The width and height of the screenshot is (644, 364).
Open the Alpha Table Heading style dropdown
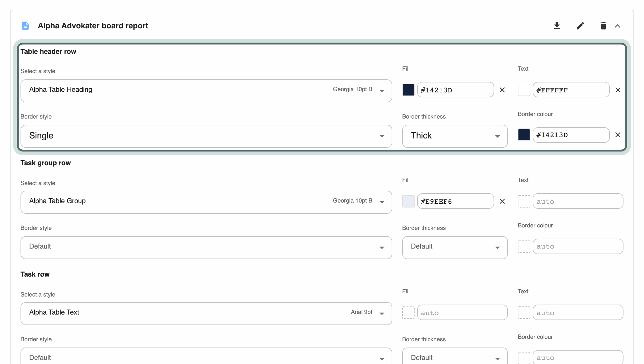pos(206,91)
